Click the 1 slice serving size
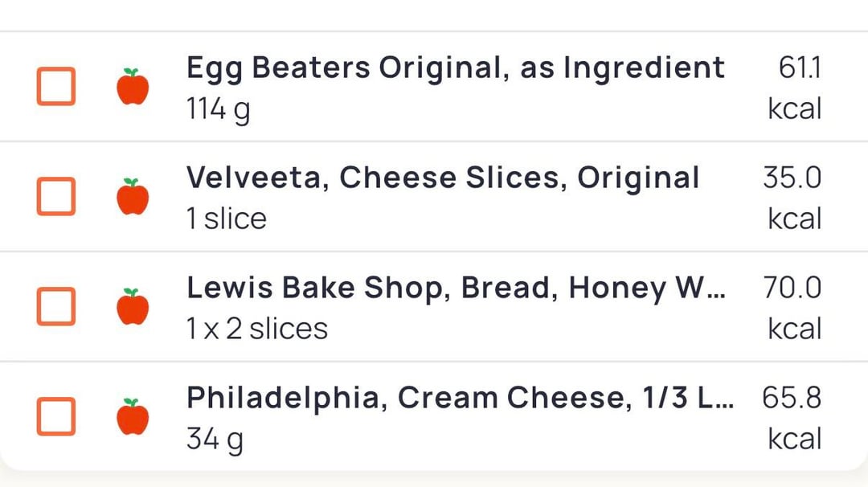 pos(226,219)
